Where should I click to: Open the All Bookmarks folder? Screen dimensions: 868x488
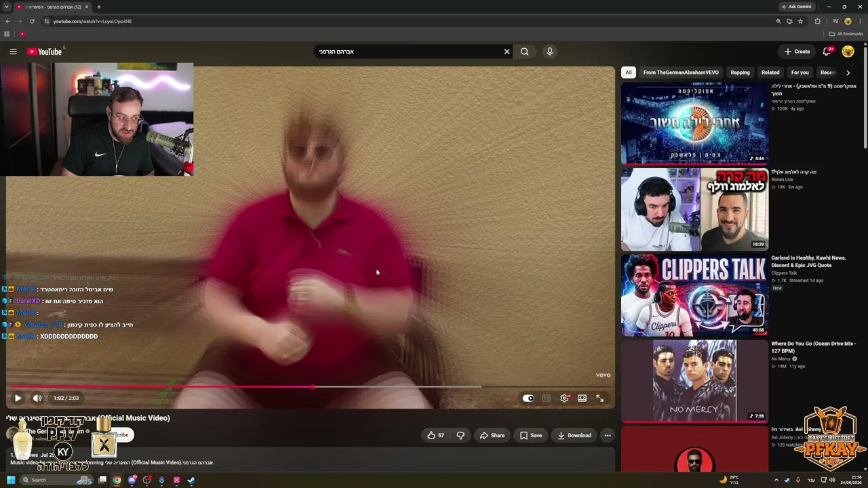846,34
